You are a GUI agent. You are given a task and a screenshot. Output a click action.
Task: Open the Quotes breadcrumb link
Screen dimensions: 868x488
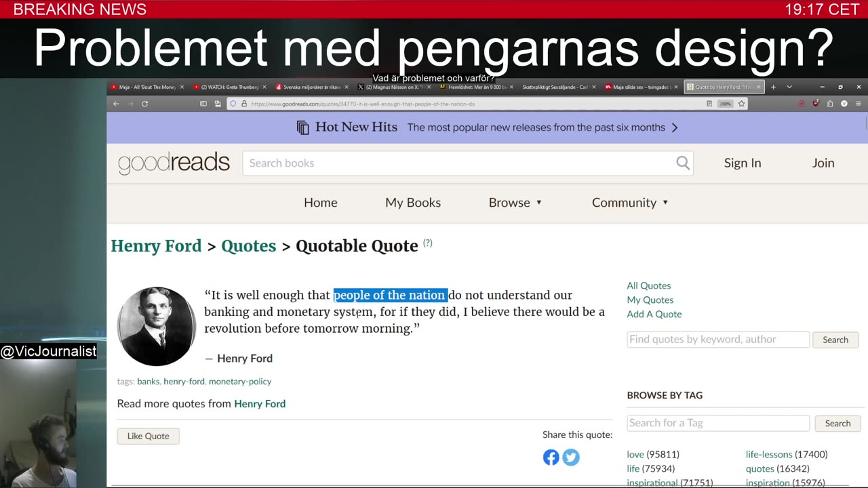pos(248,246)
